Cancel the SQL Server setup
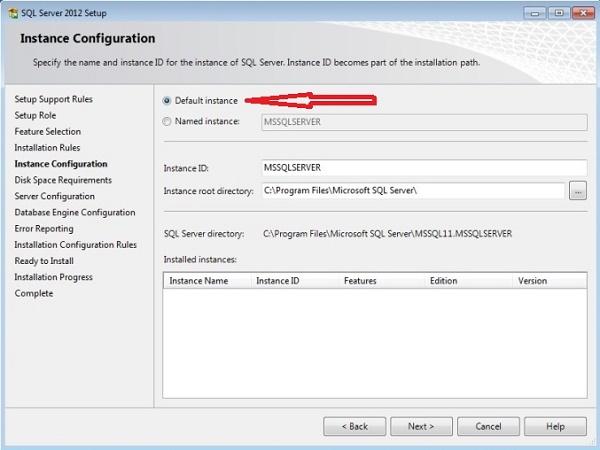This screenshot has height=450, width=600. [488, 426]
